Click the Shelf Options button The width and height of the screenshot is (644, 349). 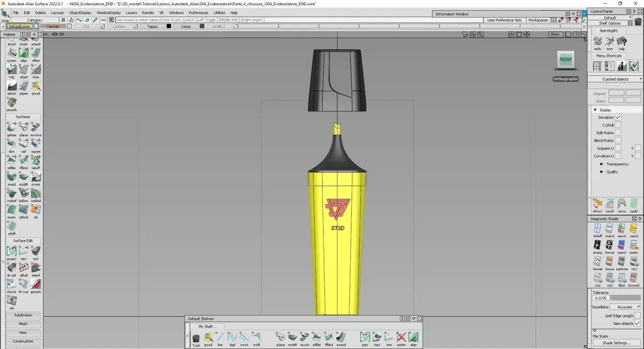pyautogui.click(x=610, y=23)
